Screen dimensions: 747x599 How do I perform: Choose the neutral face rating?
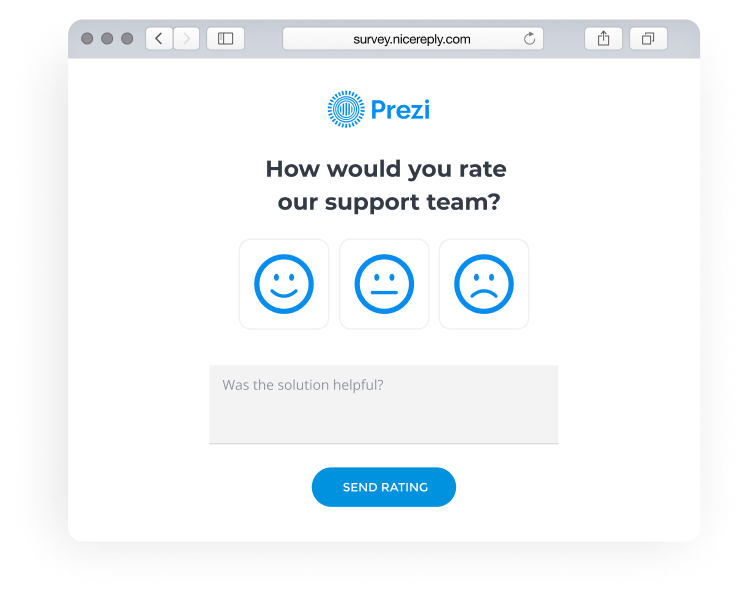coord(384,284)
